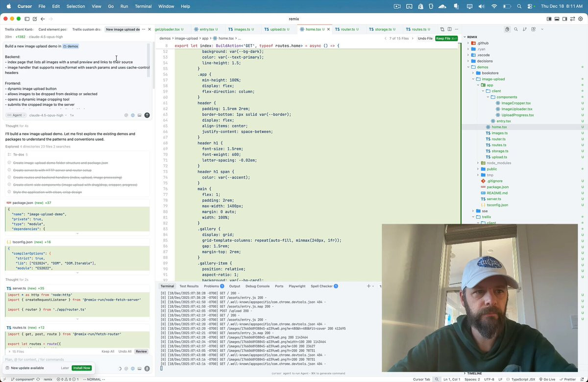588x382 pixels.
Task: Click the compare changes icon in editor toolbar
Action: click(x=442, y=29)
